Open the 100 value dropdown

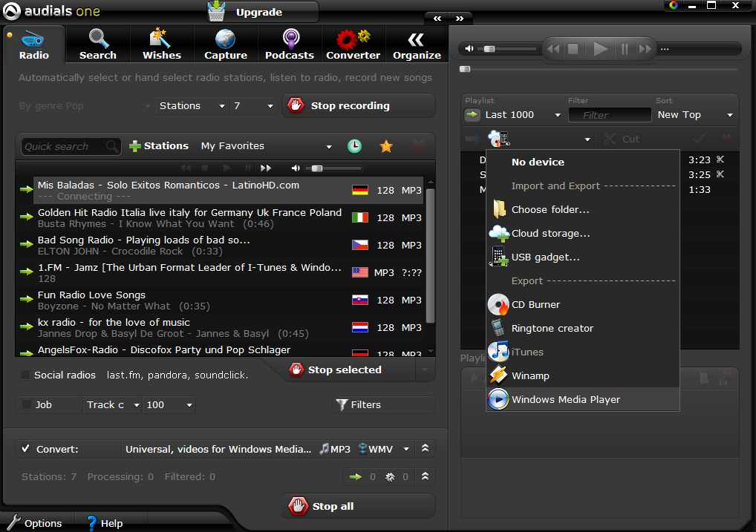pyautogui.click(x=169, y=405)
